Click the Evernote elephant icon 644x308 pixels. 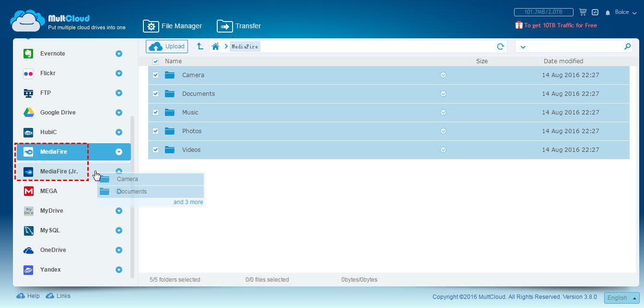click(x=28, y=54)
